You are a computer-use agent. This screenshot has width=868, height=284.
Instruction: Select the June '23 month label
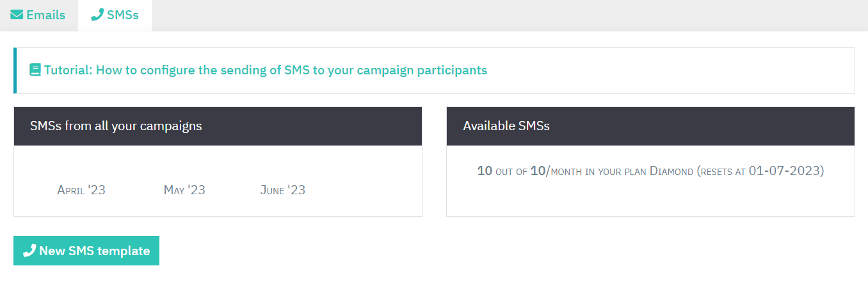[283, 190]
